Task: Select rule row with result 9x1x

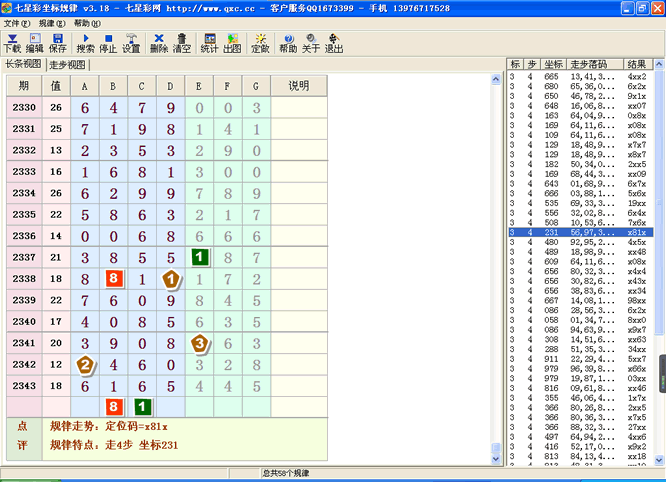Action: point(581,96)
